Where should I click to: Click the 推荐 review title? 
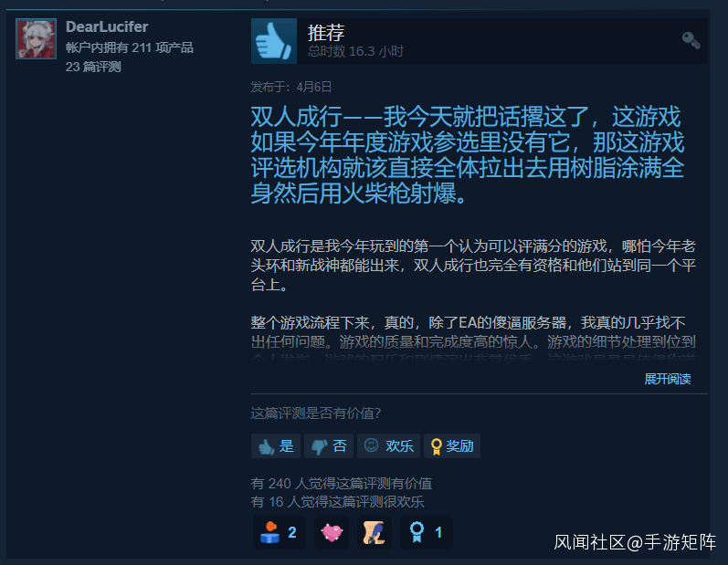(x=326, y=33)
